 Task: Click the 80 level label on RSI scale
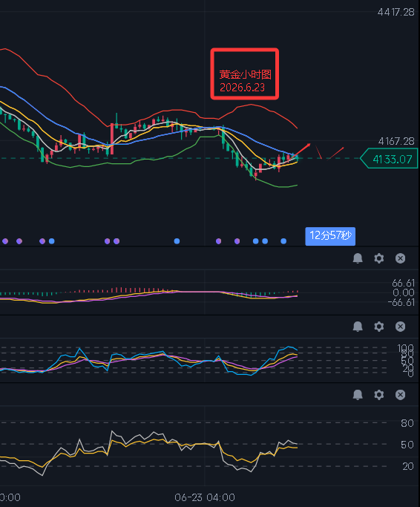(407, 423)
